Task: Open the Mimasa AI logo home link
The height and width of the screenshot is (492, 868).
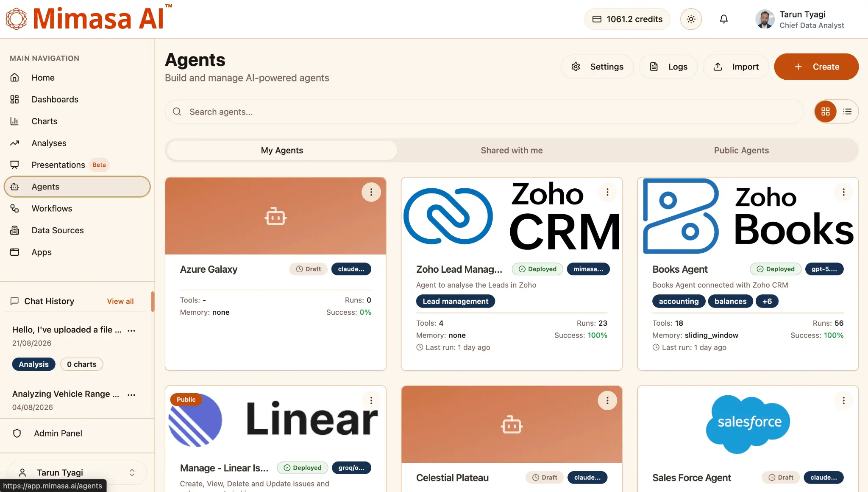Action: [89, 19]
